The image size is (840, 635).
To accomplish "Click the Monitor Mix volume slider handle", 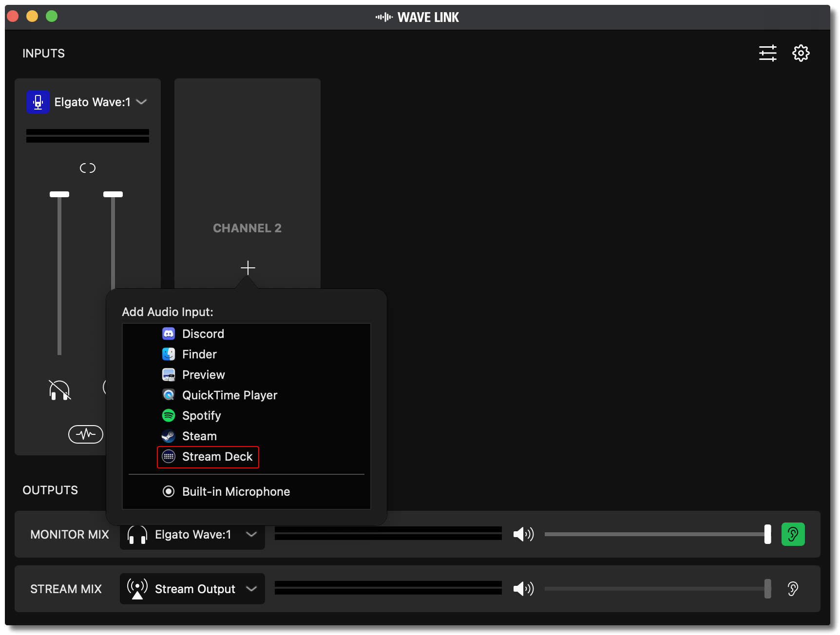I will [768, 534].
